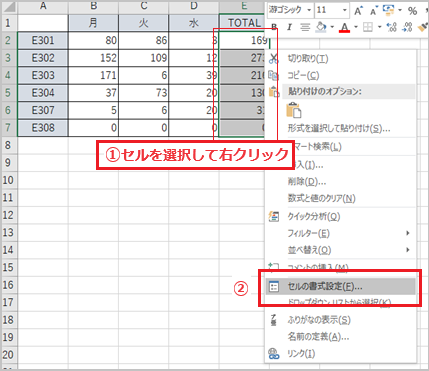Expand the fill color dropdown arrow
The image size is (429, 371).
point(332,27)
